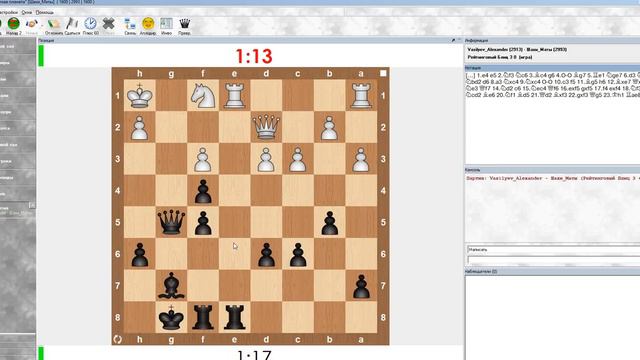Select the black rook on e8
640x360 pixels.
click(x=235, y=317)
